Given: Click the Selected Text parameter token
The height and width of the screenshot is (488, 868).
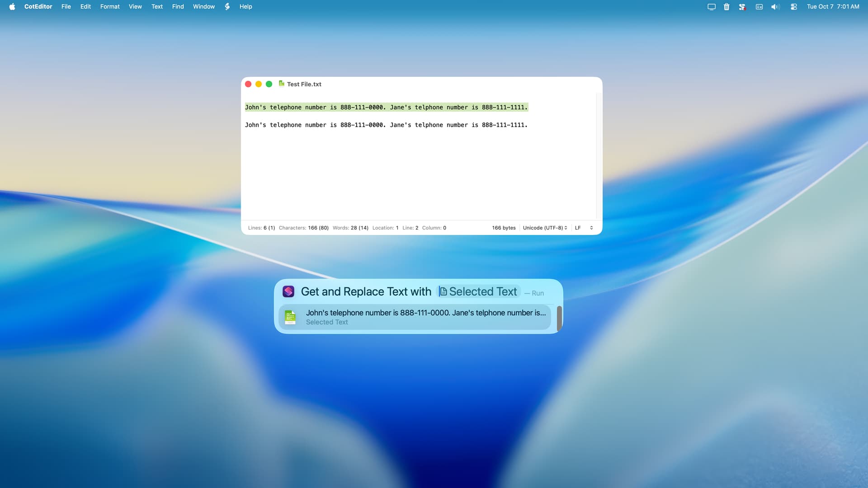Looking at the screenshot, I should point(478,291).
